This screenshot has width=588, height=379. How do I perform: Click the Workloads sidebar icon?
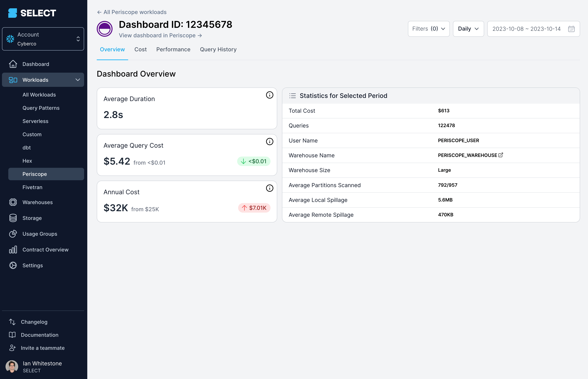(13, 80)
